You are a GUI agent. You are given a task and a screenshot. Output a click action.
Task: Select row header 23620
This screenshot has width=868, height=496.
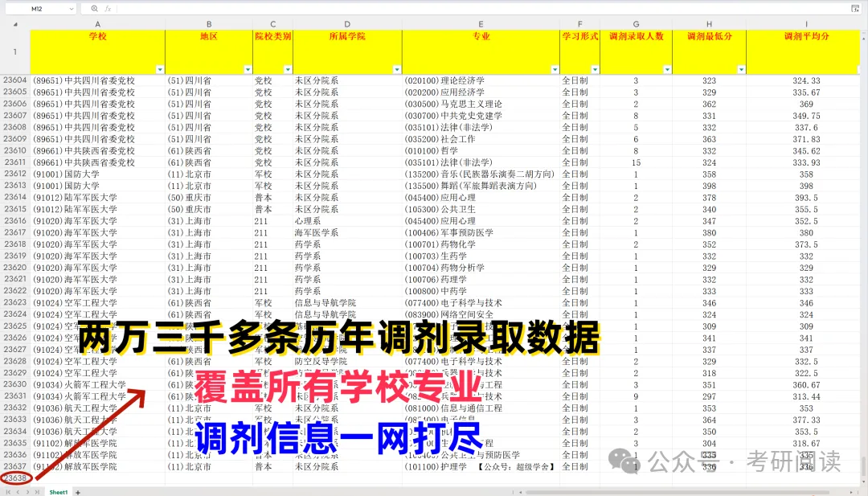coord(15,268)
